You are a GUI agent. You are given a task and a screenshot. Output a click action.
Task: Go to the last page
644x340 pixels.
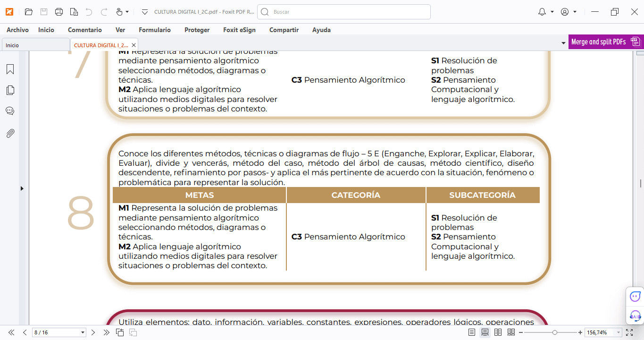click(x=106, y=332)
